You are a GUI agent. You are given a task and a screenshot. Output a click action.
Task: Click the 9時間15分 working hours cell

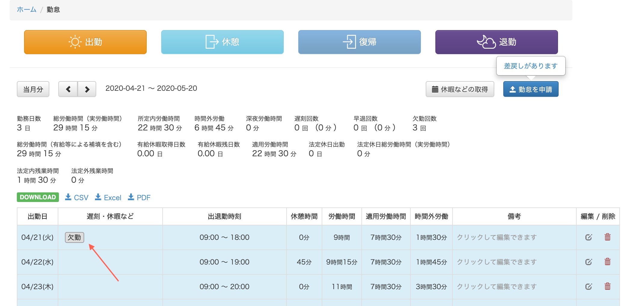point(342,262)
